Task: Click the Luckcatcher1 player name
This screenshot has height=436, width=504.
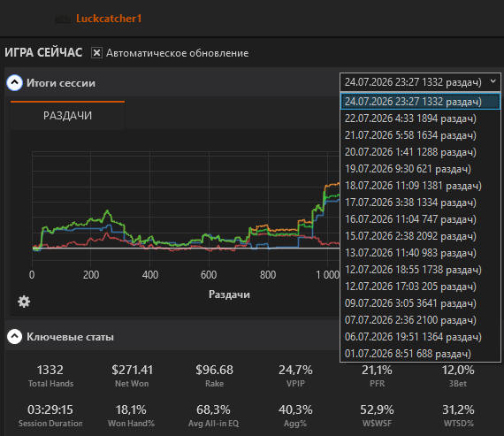Action: [109, 19]
